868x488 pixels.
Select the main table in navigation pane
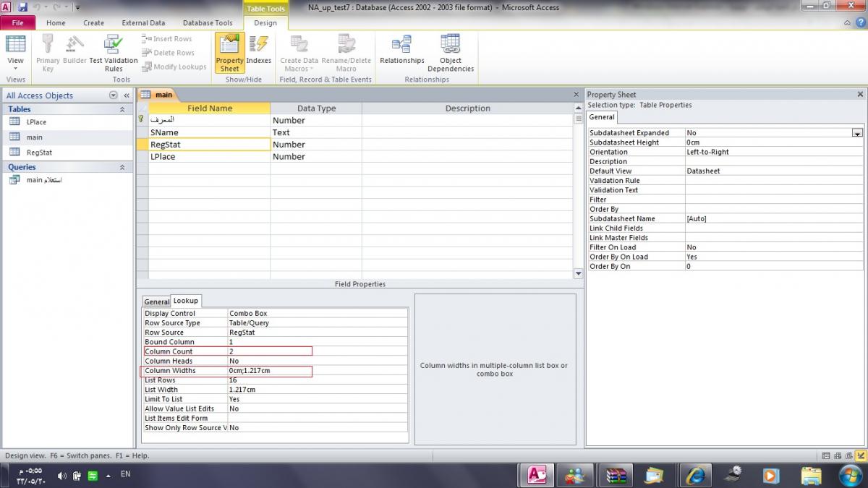pyautogui.click(x=35, y=137)
